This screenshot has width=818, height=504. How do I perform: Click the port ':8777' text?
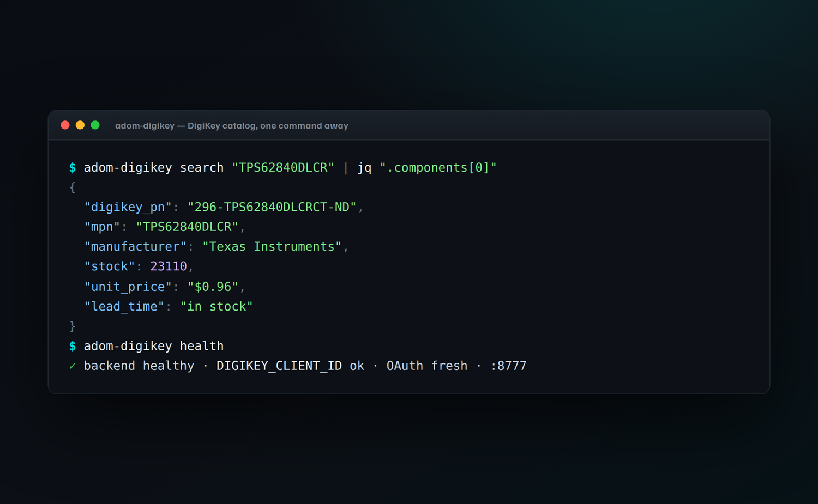[508, 366]
